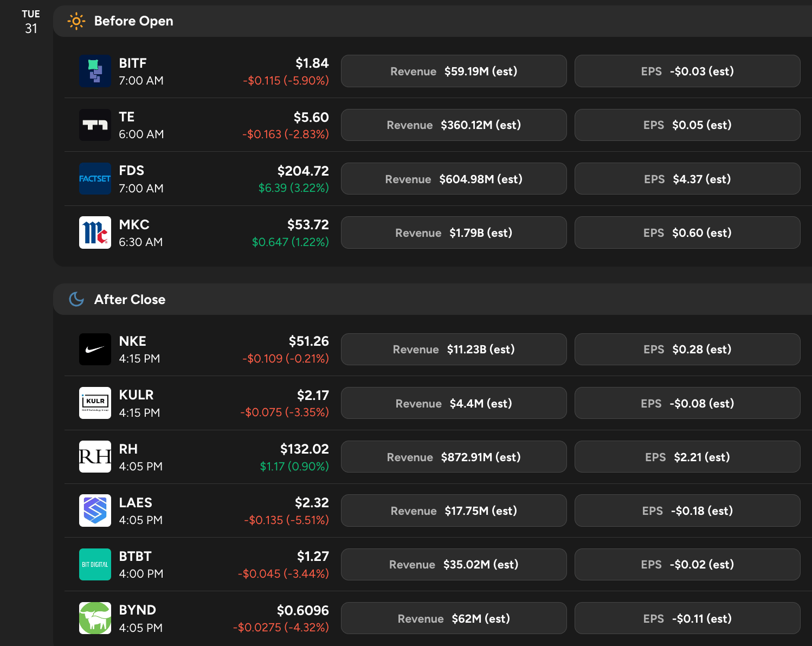Image resolution: width=812 pixels, height=646 pixels.
Task: Click MKC report time 6:30 AM
Action: 141,242
